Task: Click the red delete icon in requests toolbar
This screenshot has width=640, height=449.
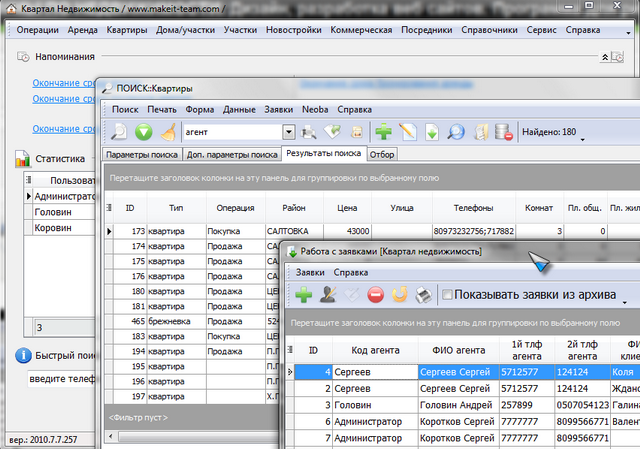Action: [x=376, y=295]
